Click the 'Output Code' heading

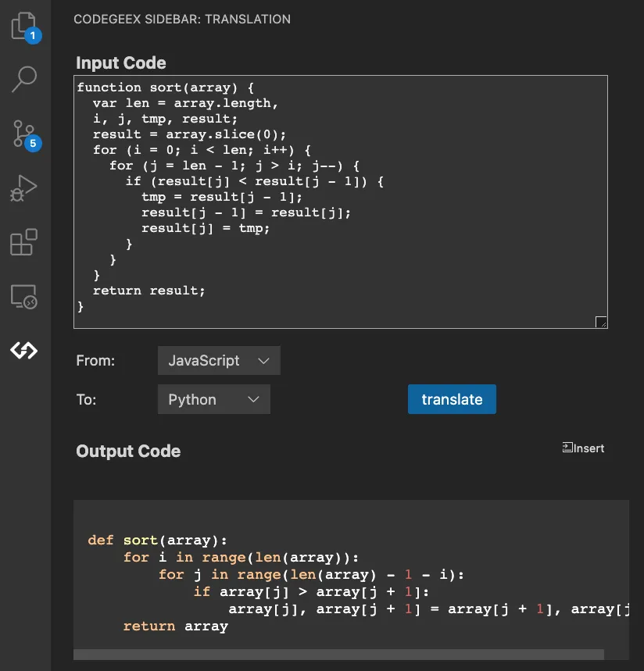point(128,451)
